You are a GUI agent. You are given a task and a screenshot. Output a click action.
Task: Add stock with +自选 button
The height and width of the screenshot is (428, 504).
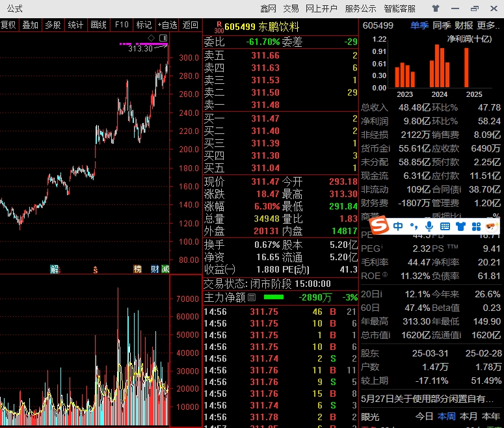tap(167, 25)
